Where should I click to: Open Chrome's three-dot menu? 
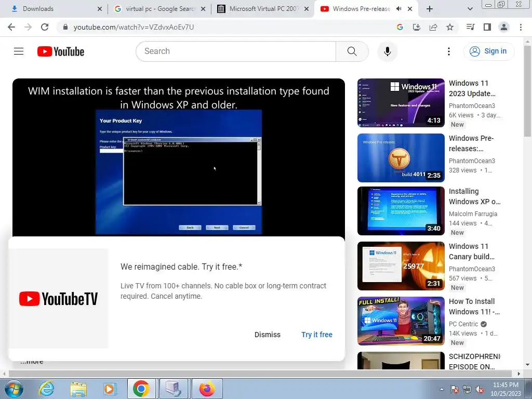pos(521,27)
